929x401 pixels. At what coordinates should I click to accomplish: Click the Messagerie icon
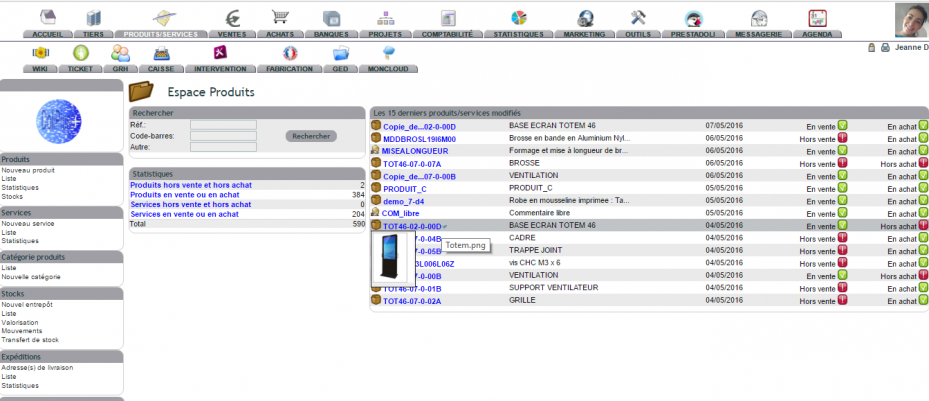pyautogui.click(x=759, y=18)
